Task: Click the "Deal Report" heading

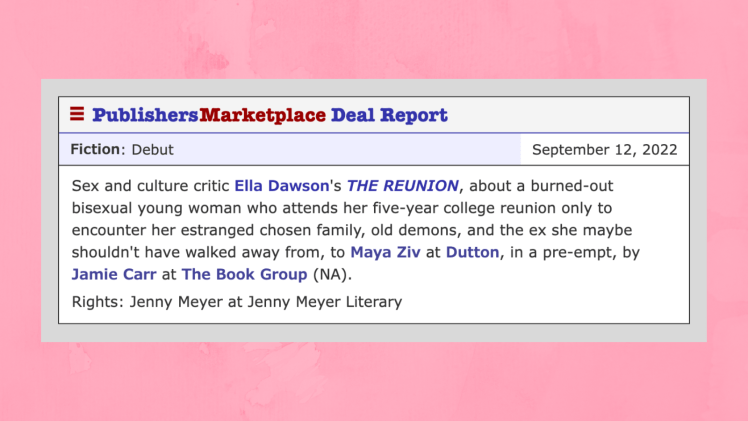Action: click(x=389, y=115)
